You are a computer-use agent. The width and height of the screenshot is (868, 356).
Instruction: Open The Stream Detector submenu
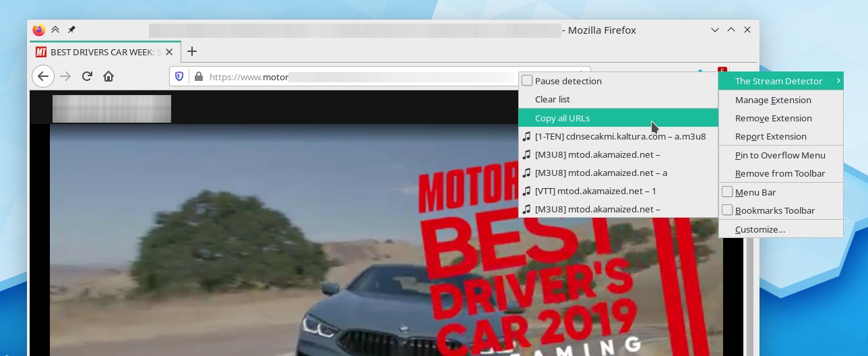coord(780,81)
